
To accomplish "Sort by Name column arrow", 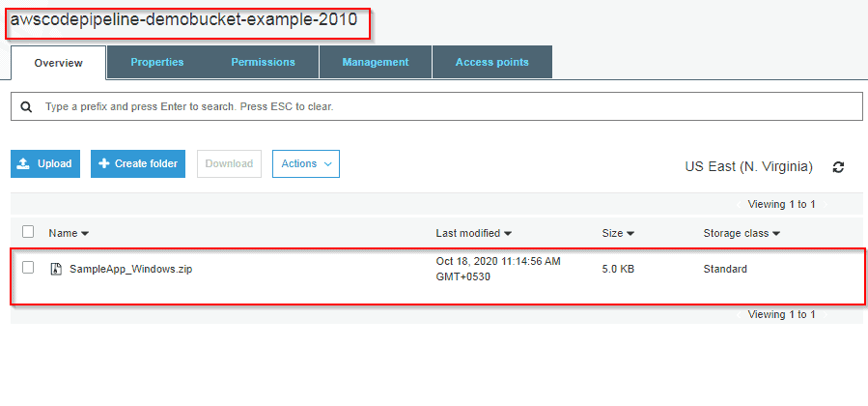I will (x=85, y=234).
